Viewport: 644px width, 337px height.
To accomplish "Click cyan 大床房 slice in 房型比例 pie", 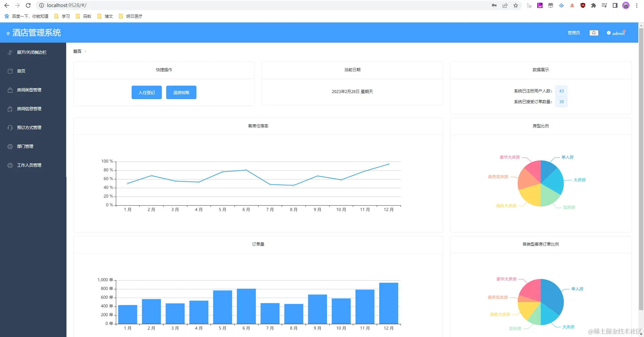I will tap(554, 182).
